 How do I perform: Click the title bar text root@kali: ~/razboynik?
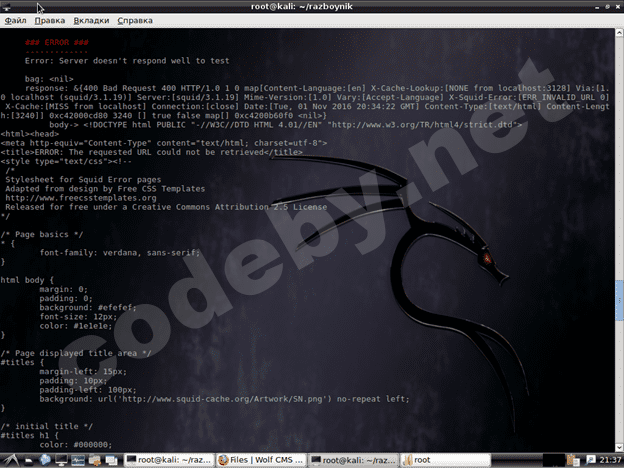pyautogui.click(x=302, y=7)
